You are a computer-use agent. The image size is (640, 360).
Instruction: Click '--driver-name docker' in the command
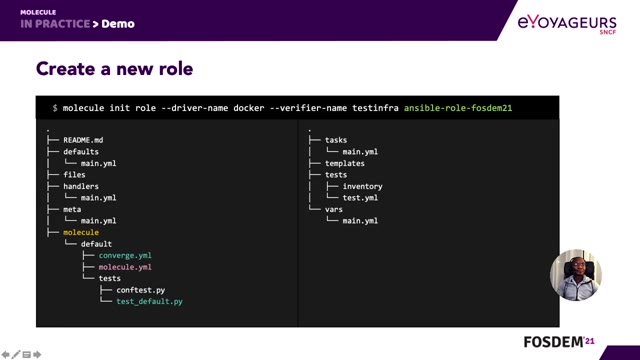pos(213,108)
